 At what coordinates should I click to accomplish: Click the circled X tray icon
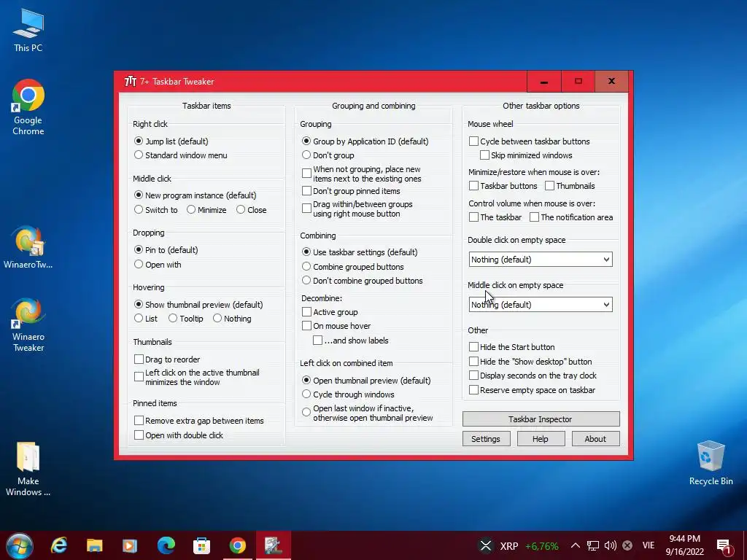coord(627,545)
